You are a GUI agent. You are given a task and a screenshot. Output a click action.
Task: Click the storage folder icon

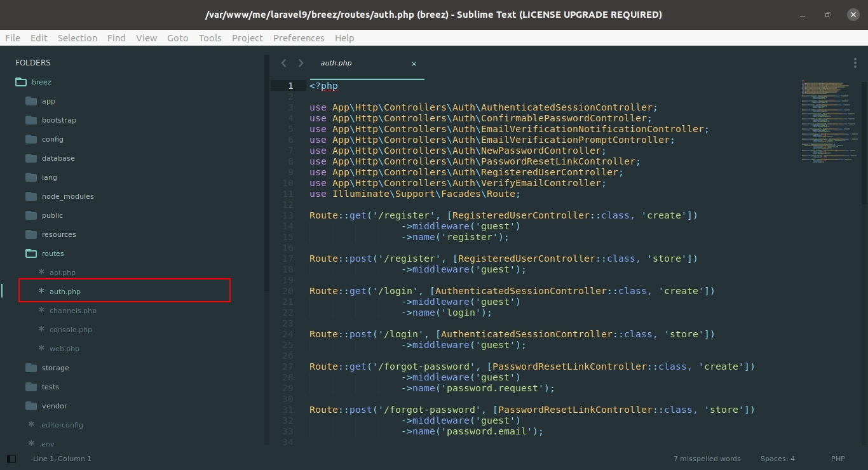(x=31, y=368)
